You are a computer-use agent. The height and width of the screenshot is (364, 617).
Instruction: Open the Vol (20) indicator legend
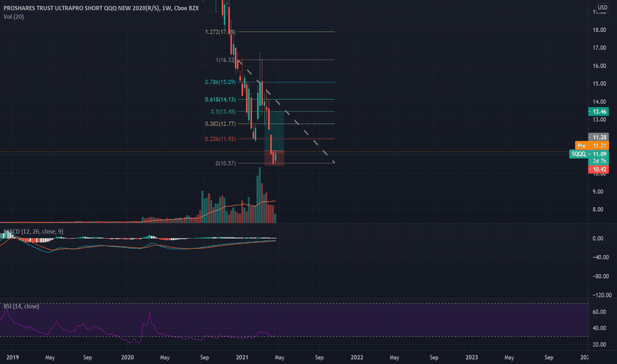coord(14,17)
